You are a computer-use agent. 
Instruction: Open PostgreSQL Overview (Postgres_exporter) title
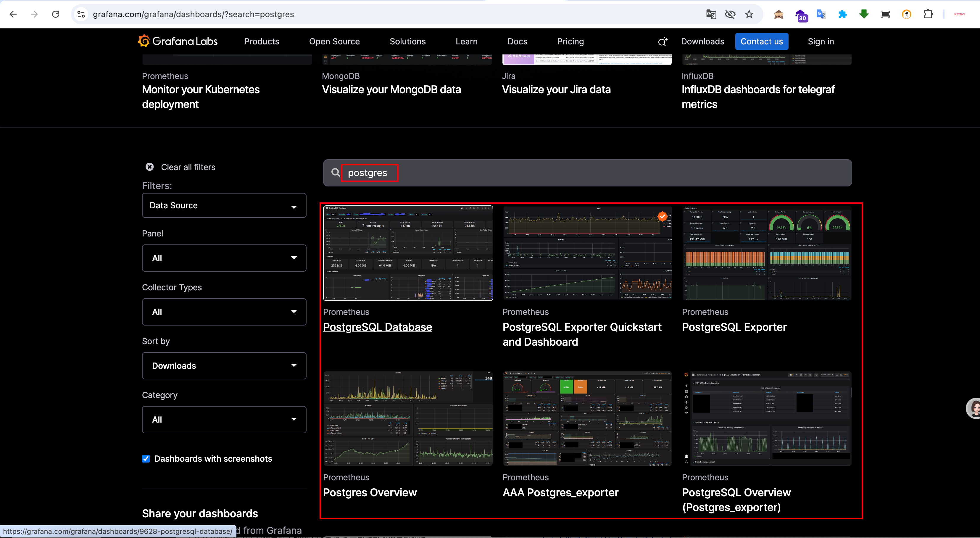click(736, 500)
